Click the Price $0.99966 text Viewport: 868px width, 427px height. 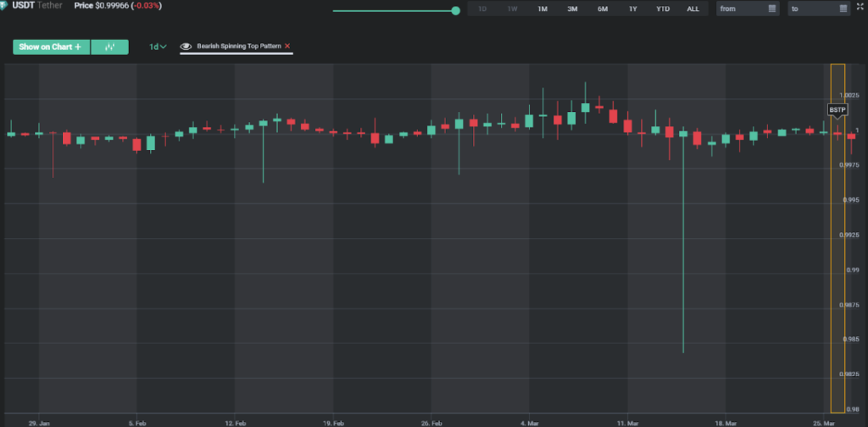[x=102, y=6]
